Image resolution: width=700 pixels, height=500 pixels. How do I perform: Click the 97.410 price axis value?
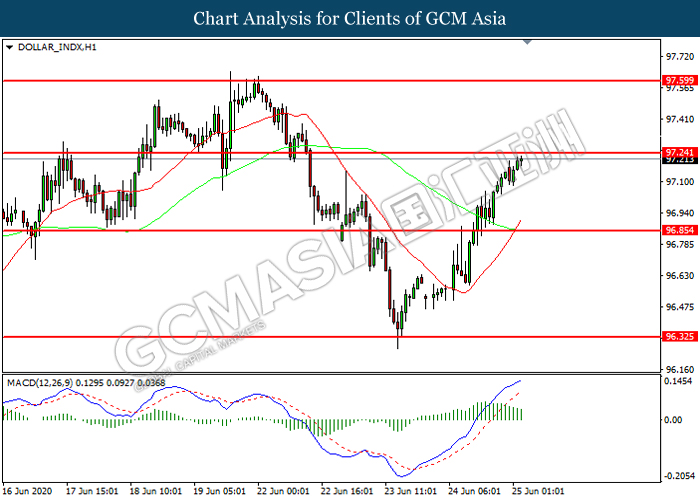click(680, 119)
